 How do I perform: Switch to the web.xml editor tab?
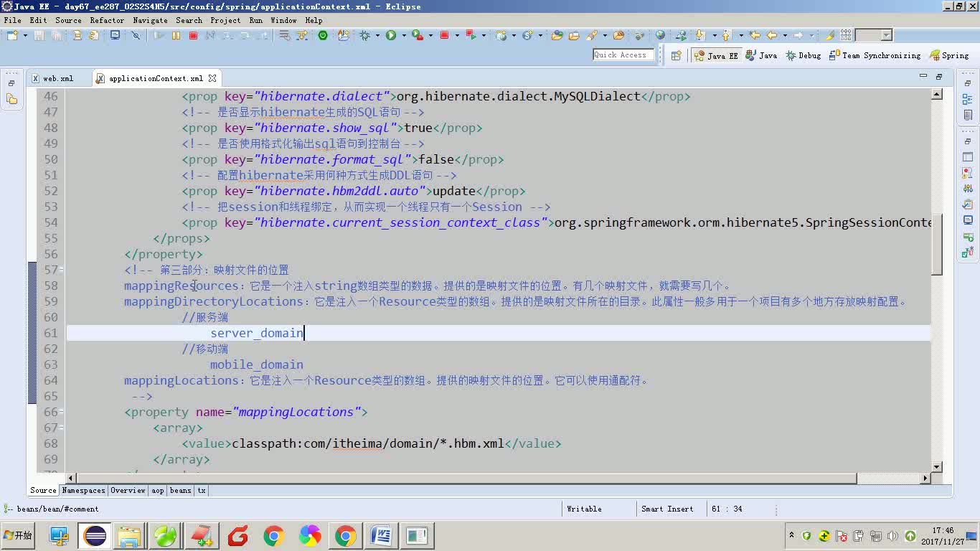tap(57, 78)
